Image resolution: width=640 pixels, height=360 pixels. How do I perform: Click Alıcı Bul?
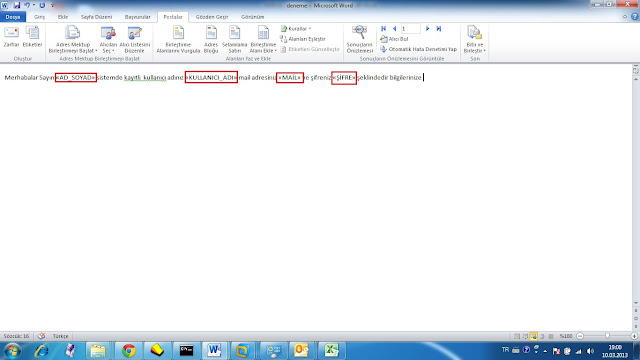pyautogui.click(x=394, y=39)
